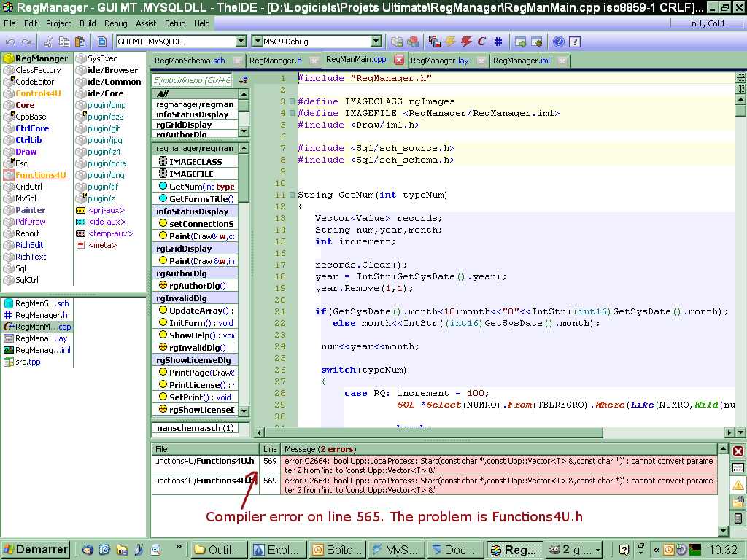Close the bottom error panel with red X
The height and width of the screenshot is (560, 747).
(x=738, y=451)
